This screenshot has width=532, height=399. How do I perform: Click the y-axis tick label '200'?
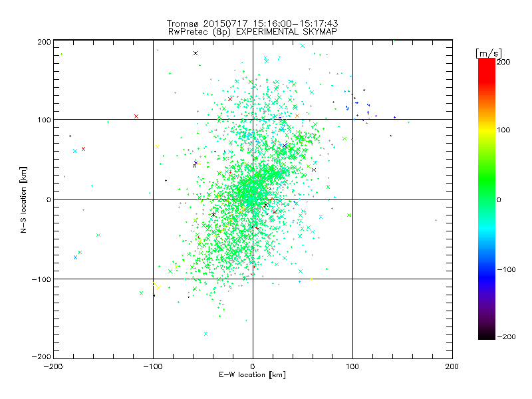click(x=44, y=42)
